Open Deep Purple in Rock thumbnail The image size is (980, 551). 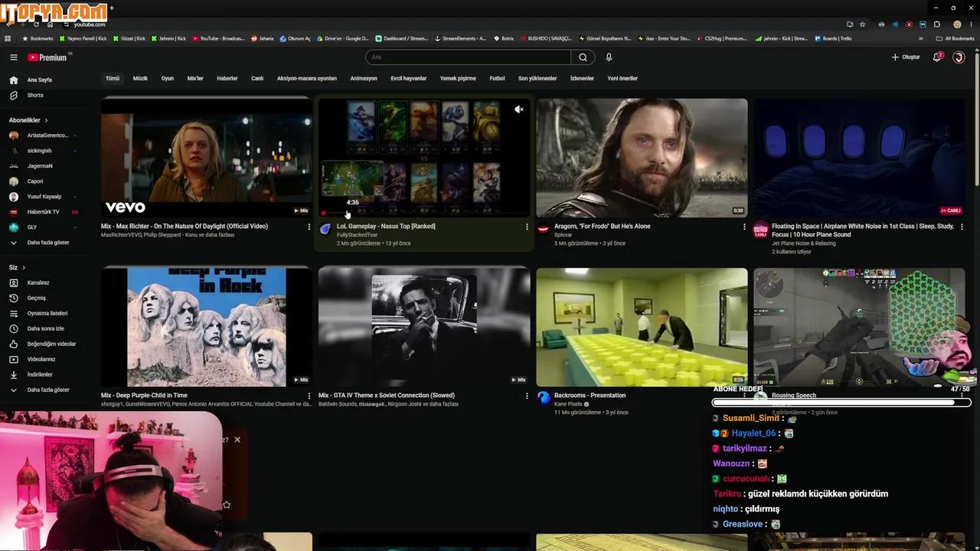click(x=207, y=328)
